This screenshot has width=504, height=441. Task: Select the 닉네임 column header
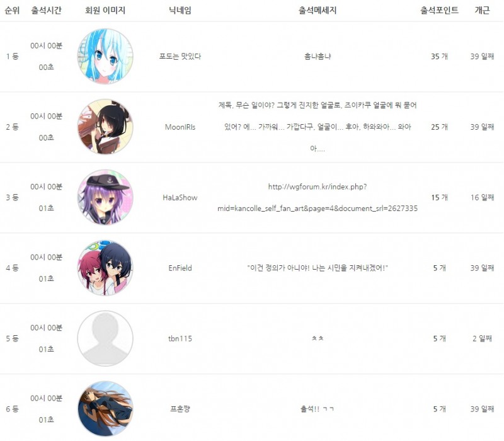click(180, 10)
